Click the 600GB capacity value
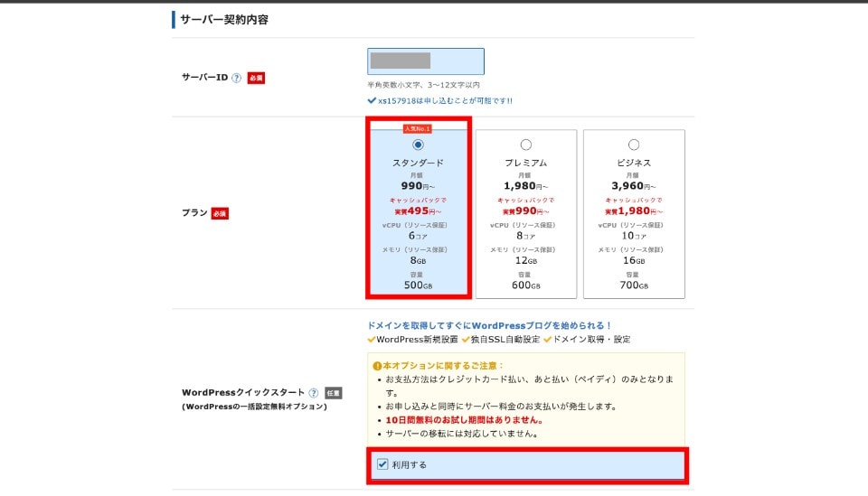Viewport: 868px width, 496px height. coord(526,285)
